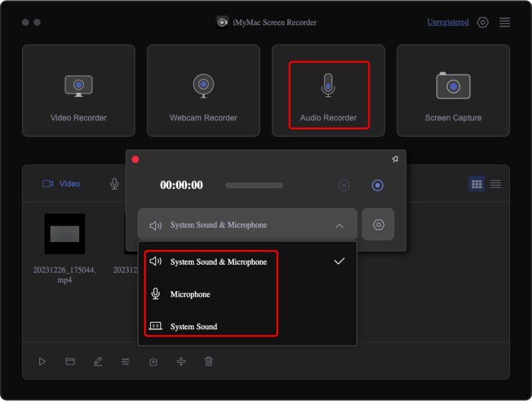The image size is (532, 401).
Task: Open the hamburger menu in title bar
Action: [505, 23]
